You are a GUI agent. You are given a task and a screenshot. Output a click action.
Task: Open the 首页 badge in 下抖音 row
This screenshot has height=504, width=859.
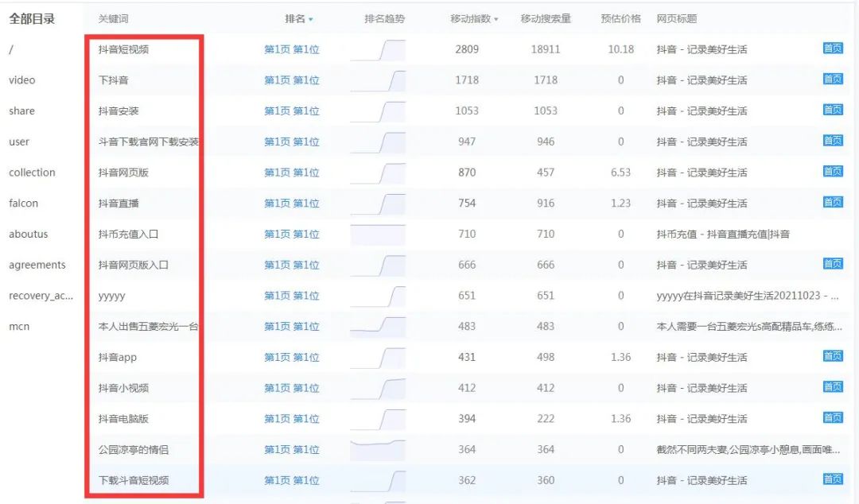(833, 79)
